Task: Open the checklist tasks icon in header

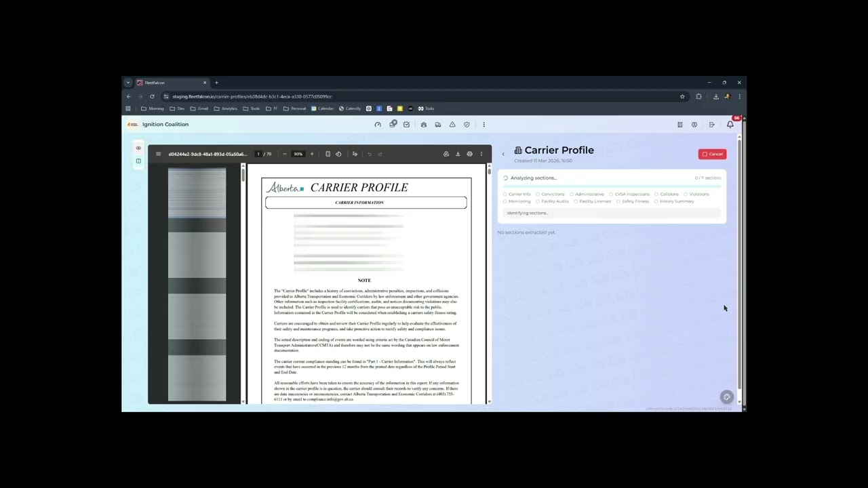Action: click(x=406, y=125)
